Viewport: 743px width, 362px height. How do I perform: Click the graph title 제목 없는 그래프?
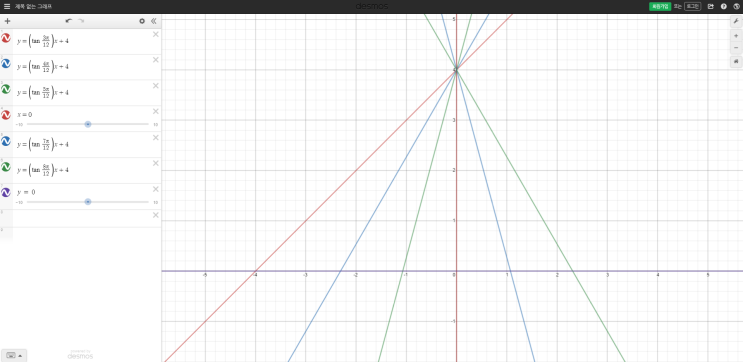33,7
